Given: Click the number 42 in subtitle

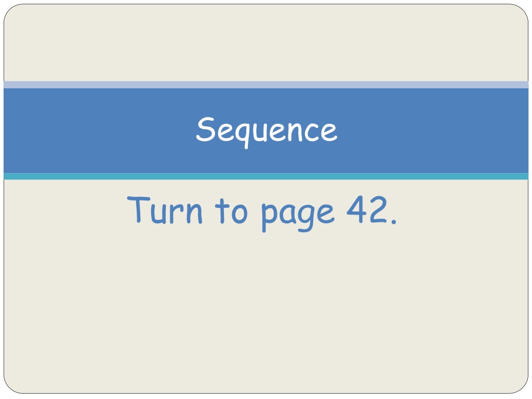Looking at the screenshot, I should tap(367, 210).
